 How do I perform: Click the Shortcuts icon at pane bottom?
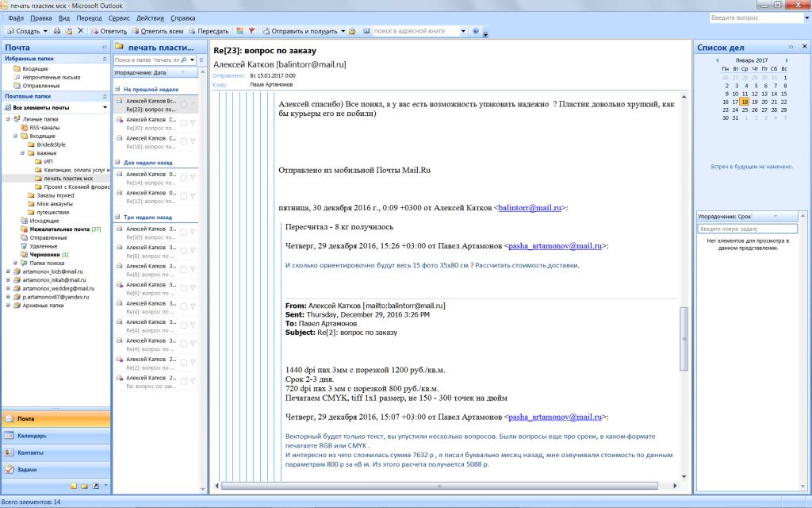[95, 487]
